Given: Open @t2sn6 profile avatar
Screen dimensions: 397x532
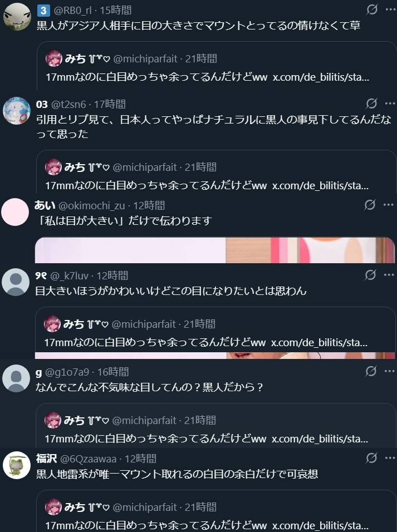Looking at the screenshot, I should [x=17, y=111].
